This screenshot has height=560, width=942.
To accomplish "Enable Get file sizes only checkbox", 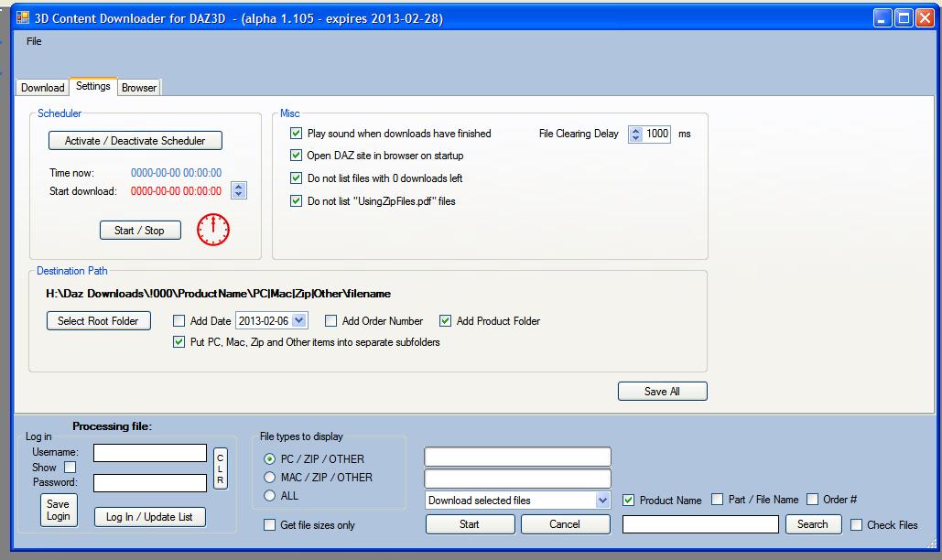I will [x=270, y=525].
